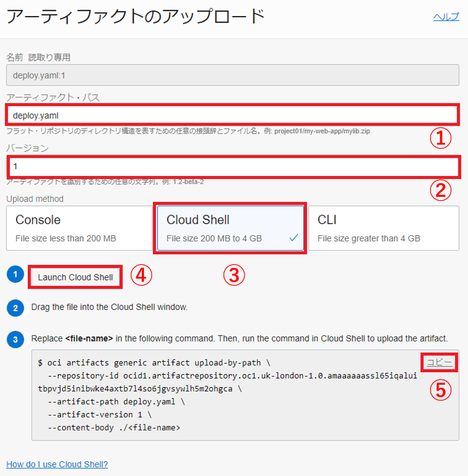Viewport: 468px width, 476px height.
Task: Copy the command with the コピー link
Action: click(439, 362)
